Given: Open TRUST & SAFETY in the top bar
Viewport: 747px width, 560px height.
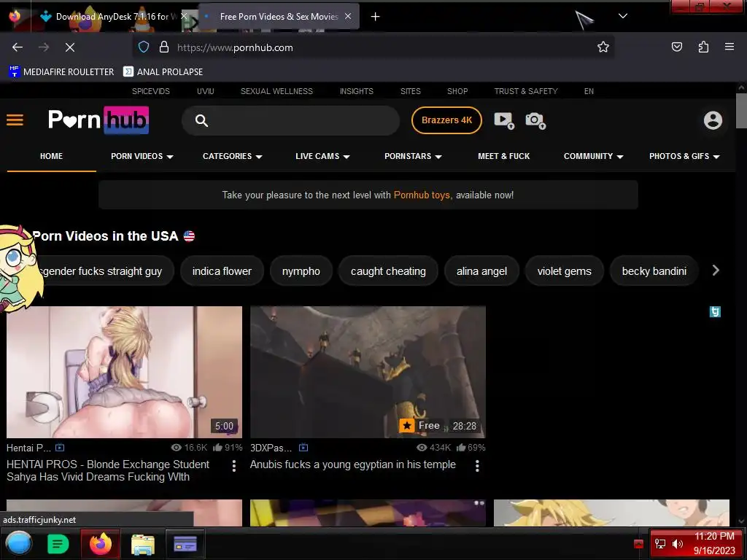Looking at the screenshot, I should click(526, 91).
